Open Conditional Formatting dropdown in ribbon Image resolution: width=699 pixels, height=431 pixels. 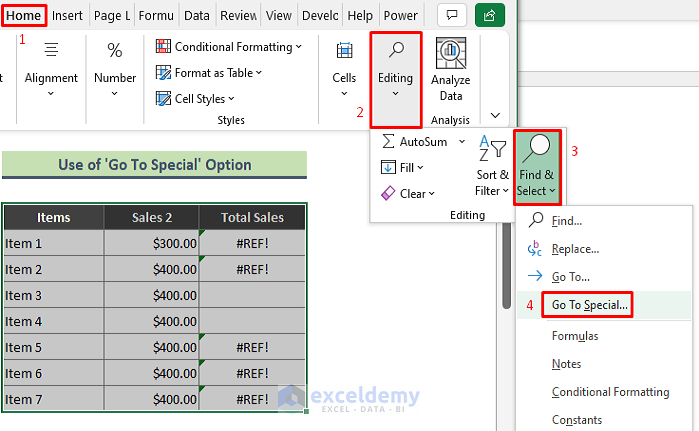click(x=229, y=47)
